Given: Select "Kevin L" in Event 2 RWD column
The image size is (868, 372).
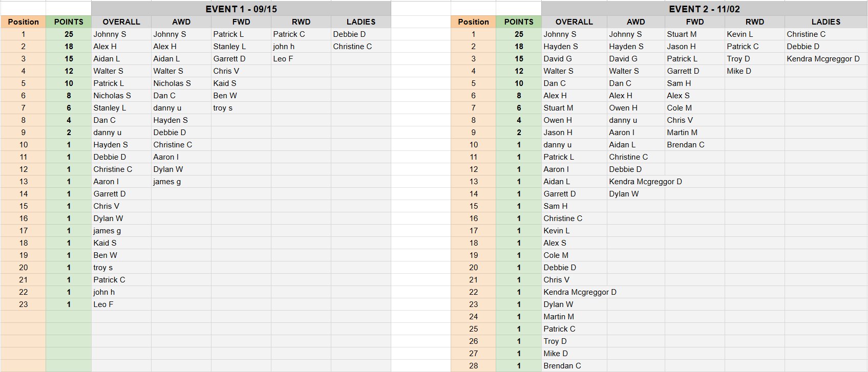Looking at the screenshot, I should tap(740, 34).
